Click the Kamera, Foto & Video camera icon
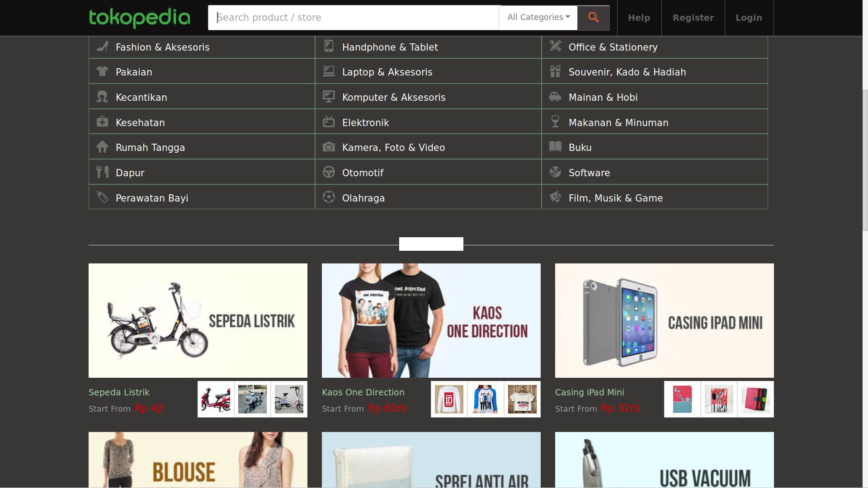Screen dimensions: 868x488 tap(329, 147)
